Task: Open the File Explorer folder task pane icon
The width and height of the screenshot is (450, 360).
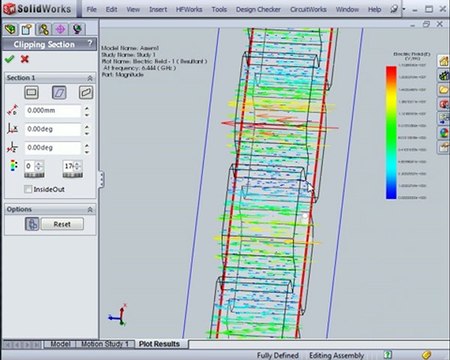Action: coord(443,90)
